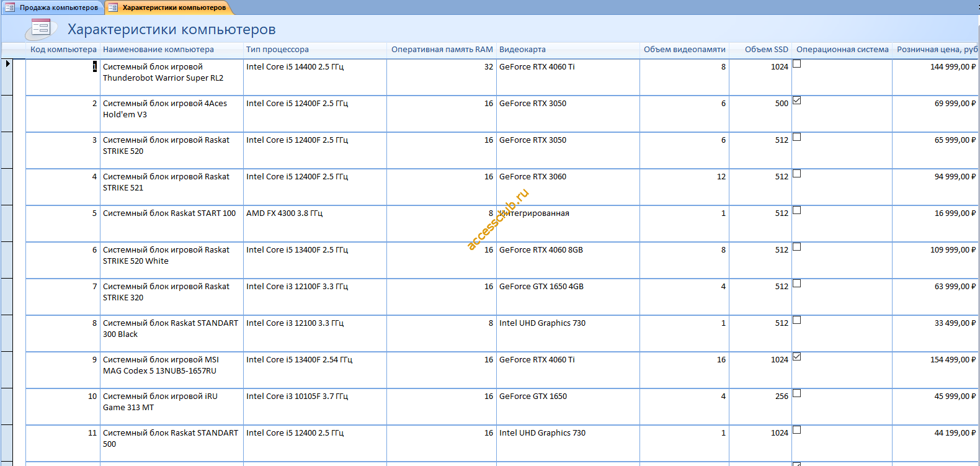Click the SSD value 500

tap(760, 114)
